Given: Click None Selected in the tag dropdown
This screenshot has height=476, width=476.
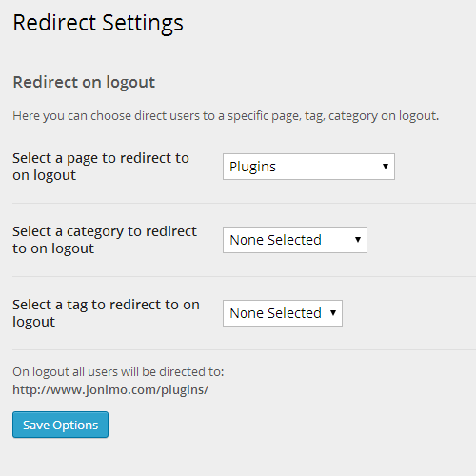Looking at the screenshot, I should 275,313.
